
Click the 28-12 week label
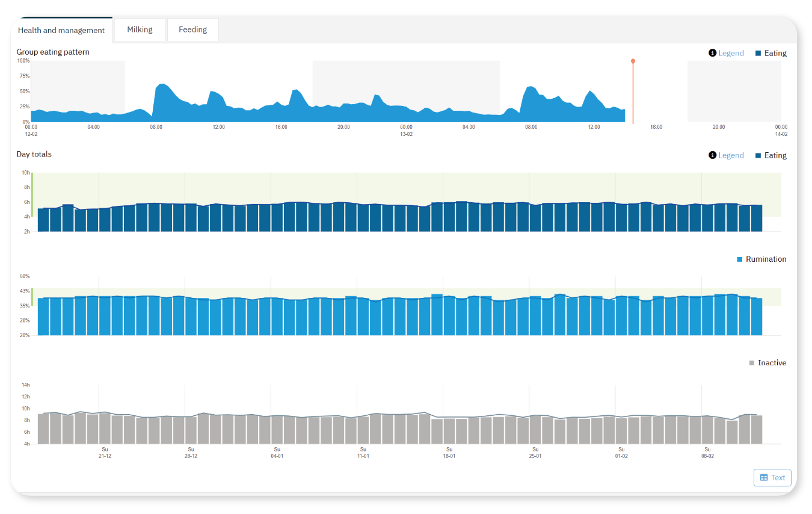[191, 456]
